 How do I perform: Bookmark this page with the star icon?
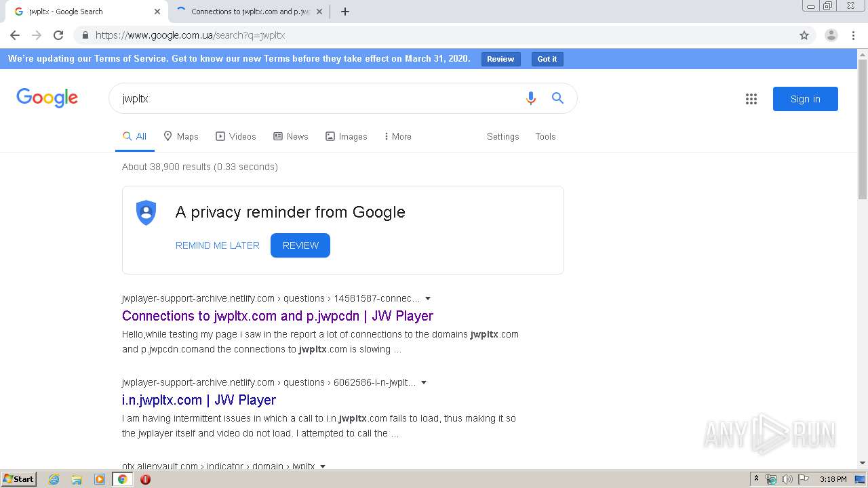coord(804,35)
